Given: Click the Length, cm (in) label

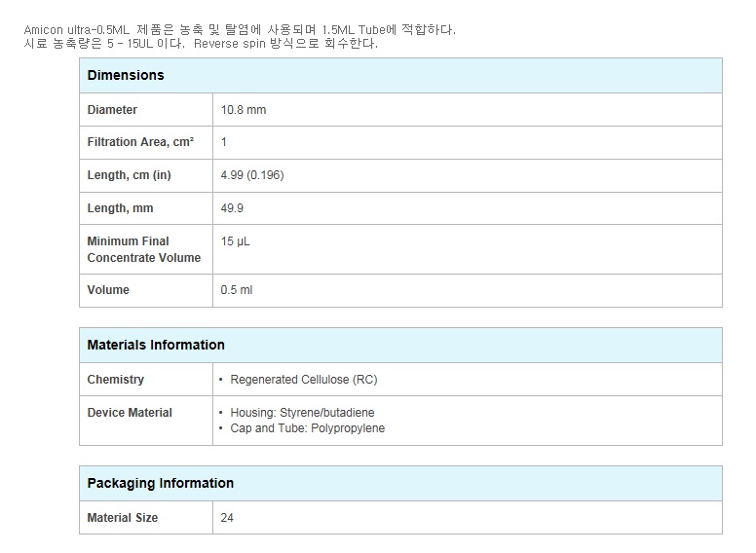Looking at the screenshot, I should [x=129, y=175].
